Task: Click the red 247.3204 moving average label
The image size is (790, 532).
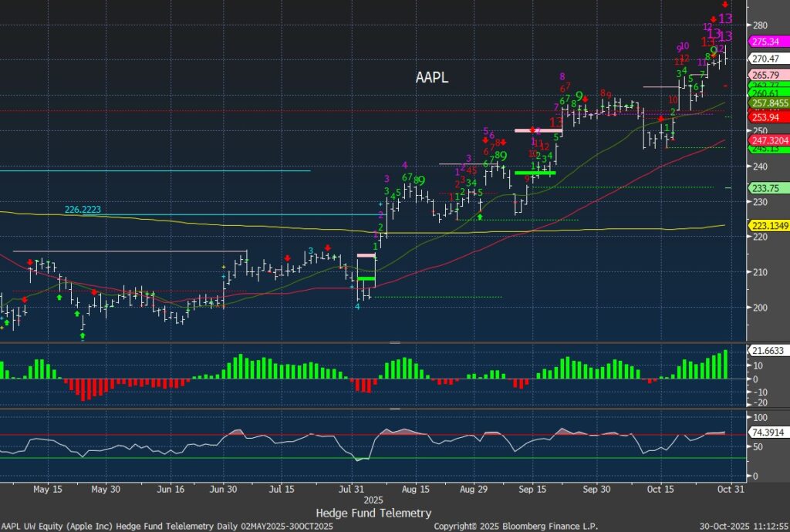Action: (768, 141)
